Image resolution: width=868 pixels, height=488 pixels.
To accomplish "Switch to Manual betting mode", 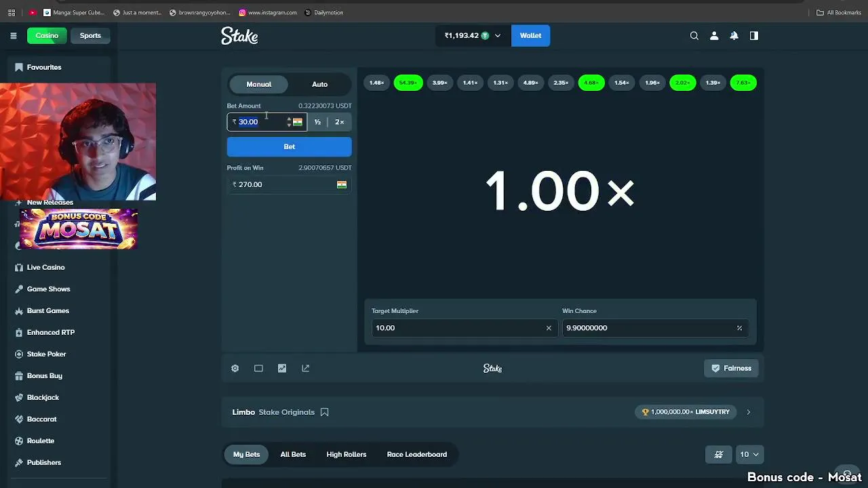I will click(258, 84).
